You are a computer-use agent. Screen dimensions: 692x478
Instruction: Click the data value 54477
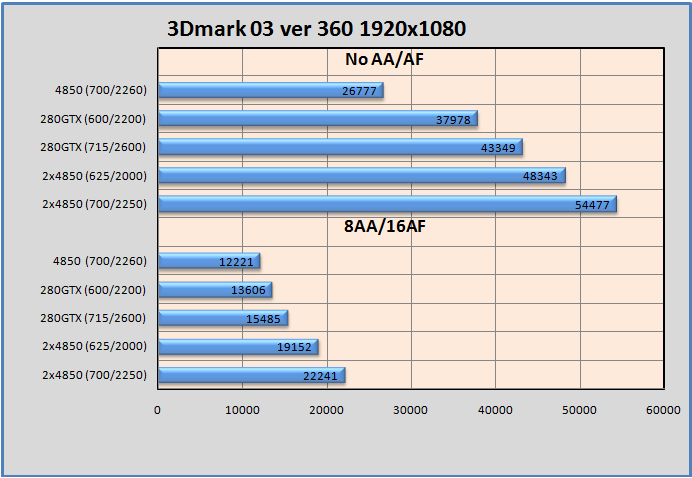(x=592, y=205)
